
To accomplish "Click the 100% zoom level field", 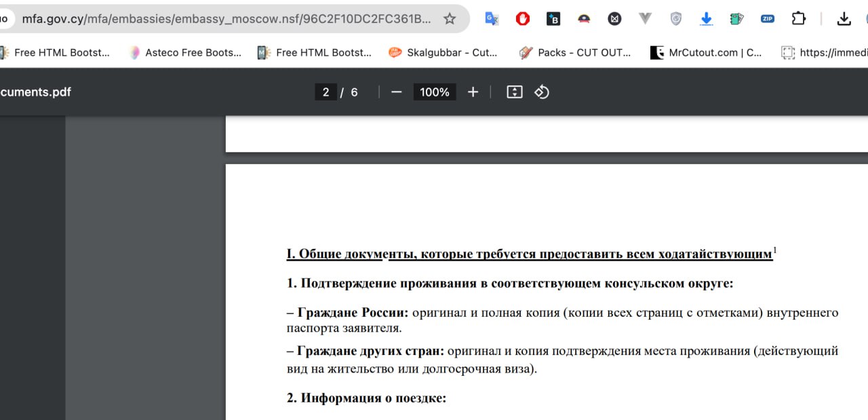I will pos(435,92).
